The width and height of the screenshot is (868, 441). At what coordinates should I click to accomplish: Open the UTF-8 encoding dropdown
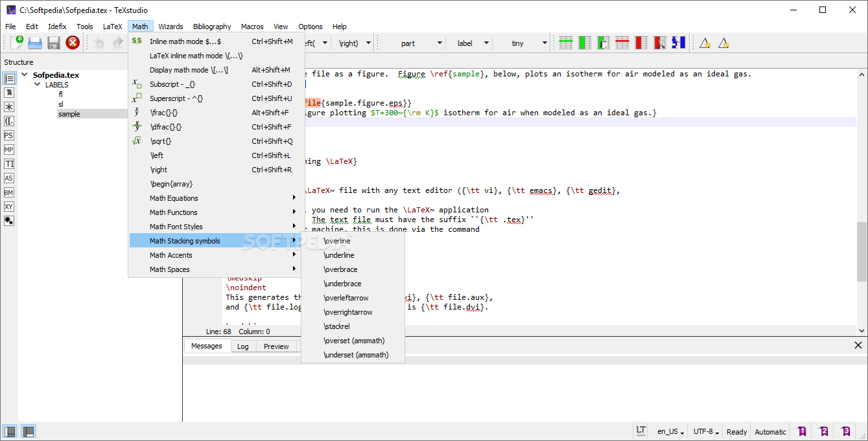[x=705, y=432]
